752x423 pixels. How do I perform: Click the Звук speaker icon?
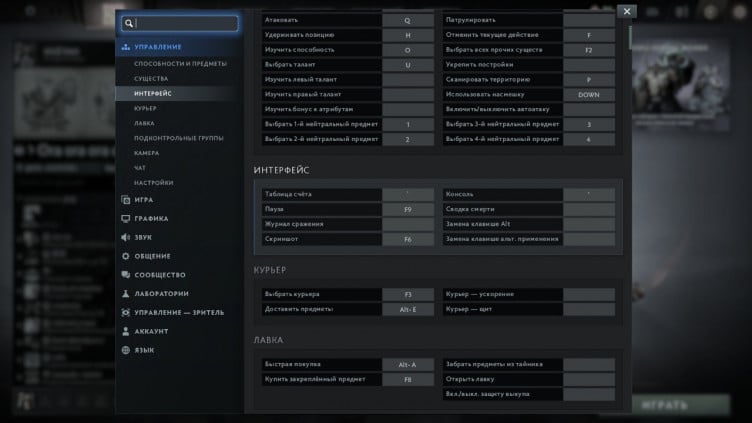124,238
